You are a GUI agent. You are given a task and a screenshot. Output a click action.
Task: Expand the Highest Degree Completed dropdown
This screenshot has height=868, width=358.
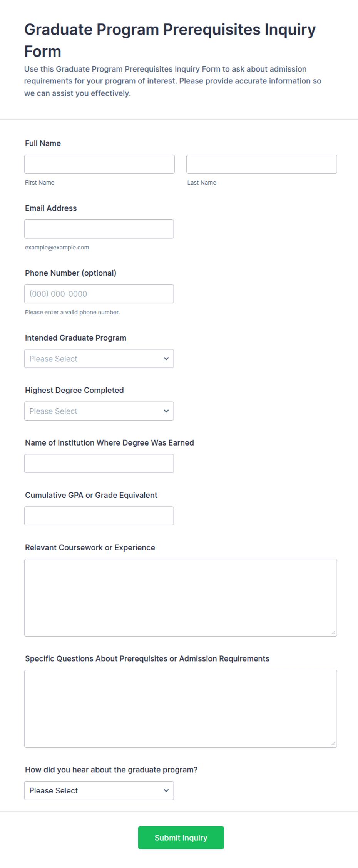(99, 411)
